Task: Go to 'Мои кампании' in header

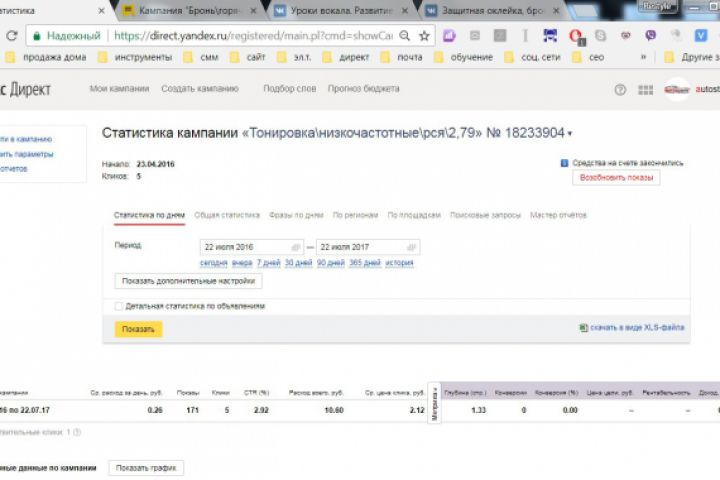Action: [x=119, y=89]
